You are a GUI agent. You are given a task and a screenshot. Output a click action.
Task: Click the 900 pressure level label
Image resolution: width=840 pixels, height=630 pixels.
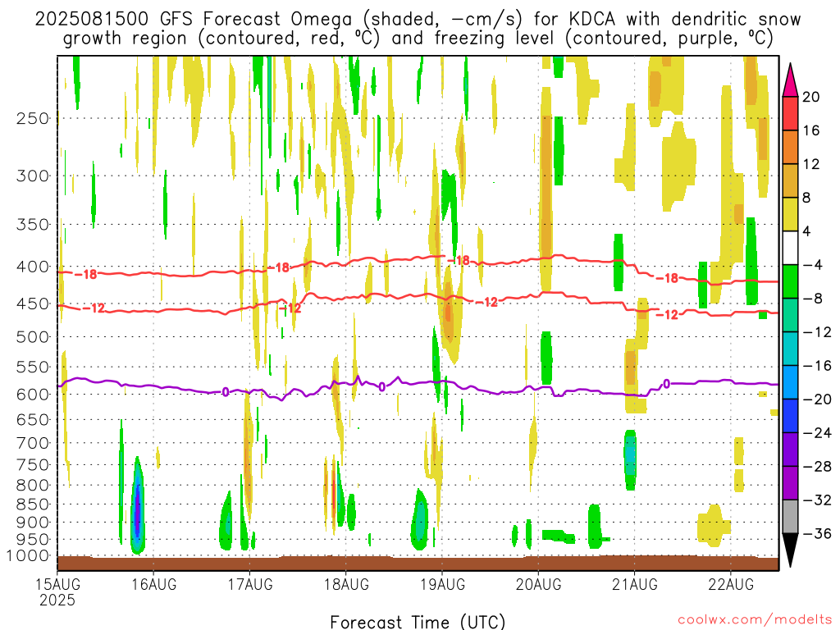point(33,522)
